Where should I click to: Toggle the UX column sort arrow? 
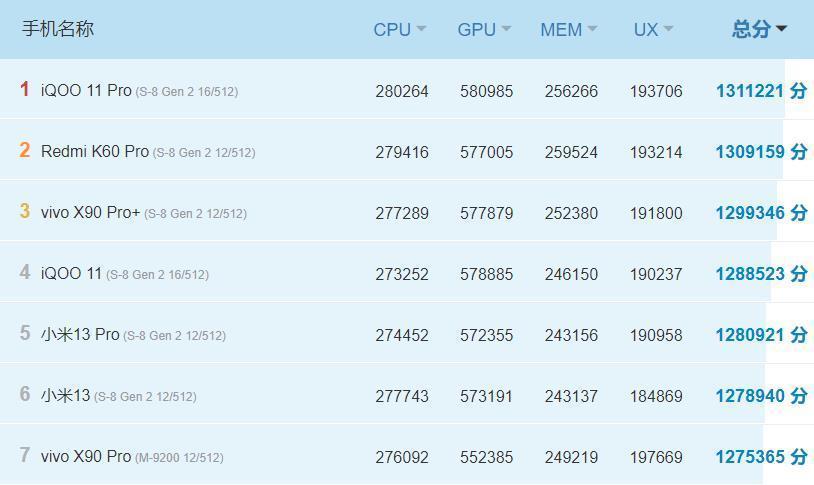click(668, 29)
